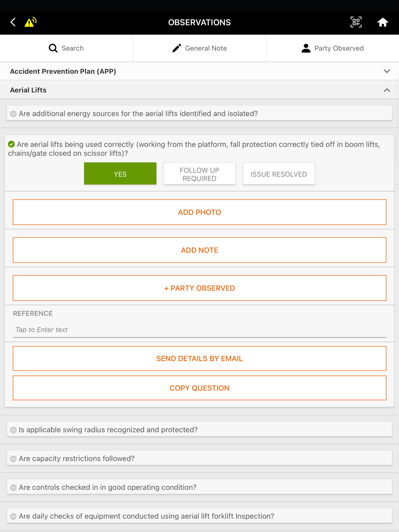The width and height of the screenshot is (399, 532).
Task: Open the yellow warning alert icon
Action: (31, 22)
